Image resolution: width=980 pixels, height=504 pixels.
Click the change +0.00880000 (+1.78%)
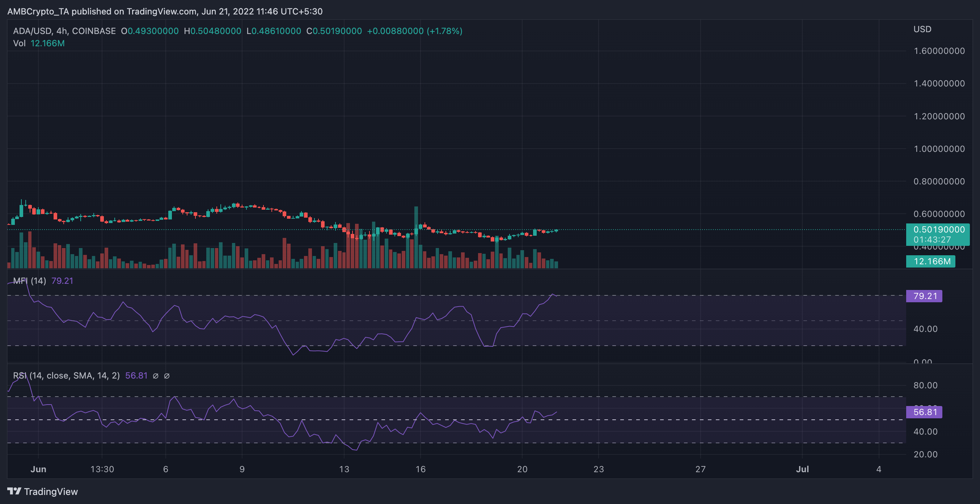coord(415,31)
